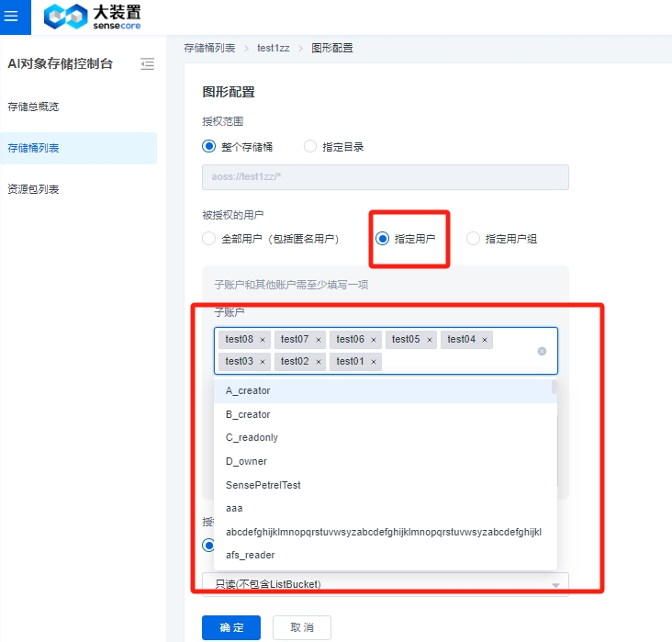Viewport: 672px width, 642px height.
Task: Remove test08 tag with x icon
Action: (263, 340)
